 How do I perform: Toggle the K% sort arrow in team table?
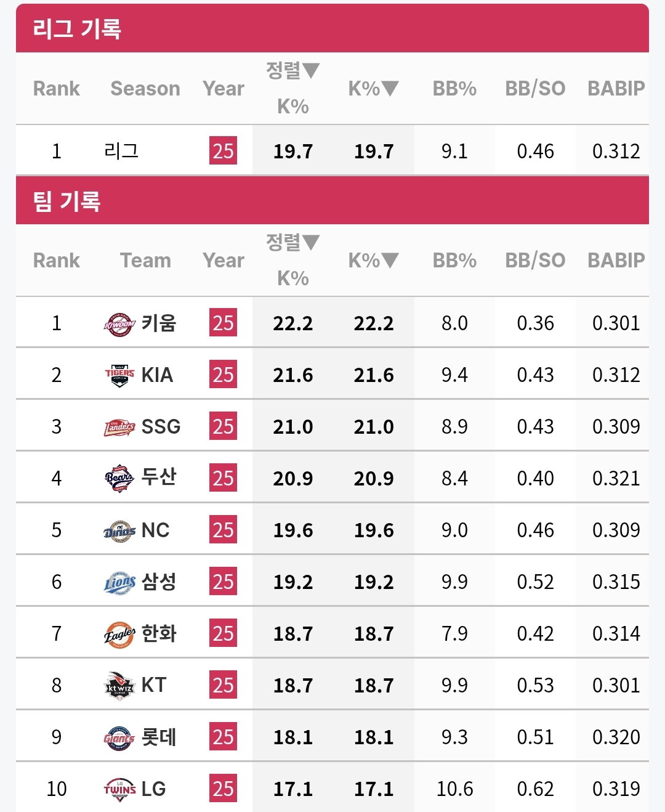pyautogui.click(x=390, y=261)
